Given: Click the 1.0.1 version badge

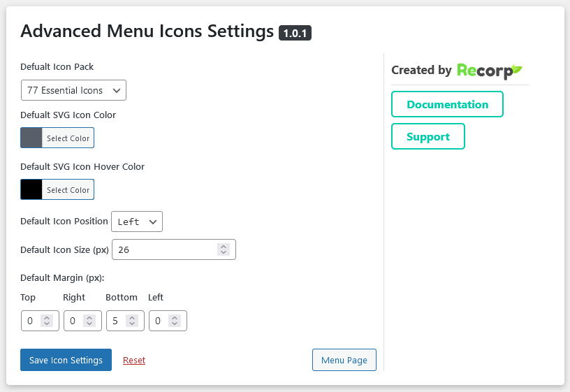Looking at the screenshot, I should point(295,33).
